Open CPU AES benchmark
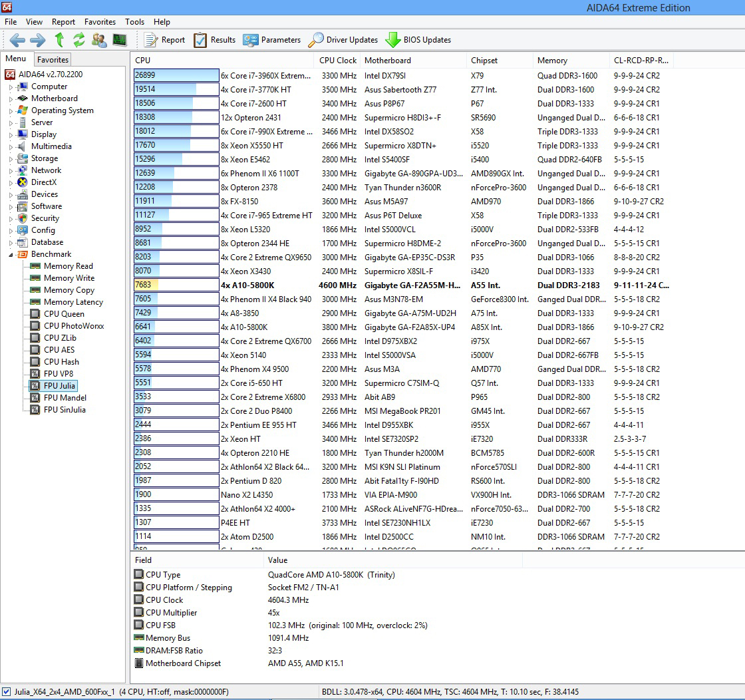The height and width of the screenshot is (700, 745). tap(59, 350)
